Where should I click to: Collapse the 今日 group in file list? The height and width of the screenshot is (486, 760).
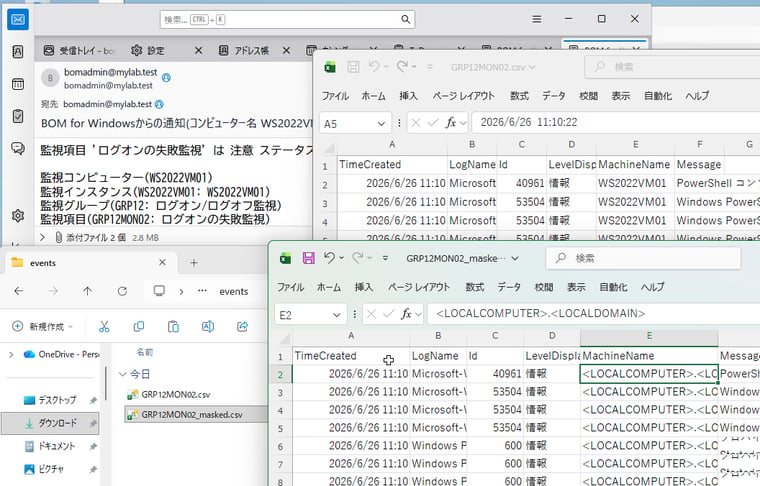click(122, 374)
